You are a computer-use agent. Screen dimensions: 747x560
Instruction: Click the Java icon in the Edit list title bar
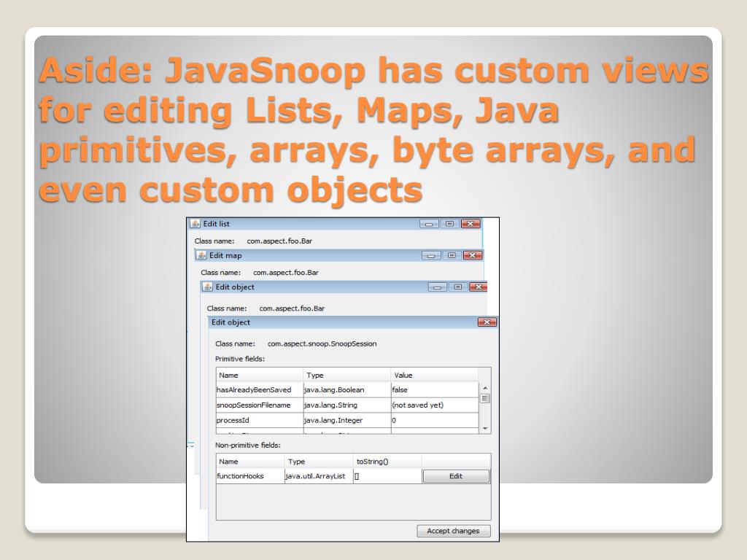[x=196, y=224]
